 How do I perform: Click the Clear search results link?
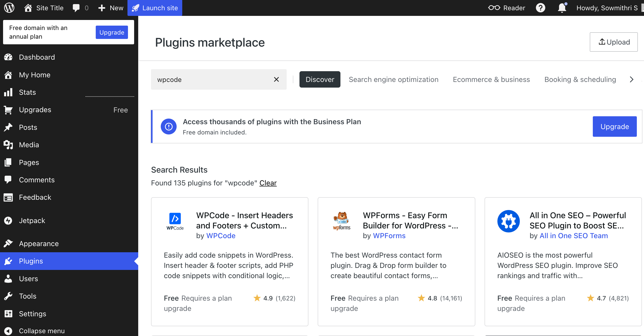point(268,183)
